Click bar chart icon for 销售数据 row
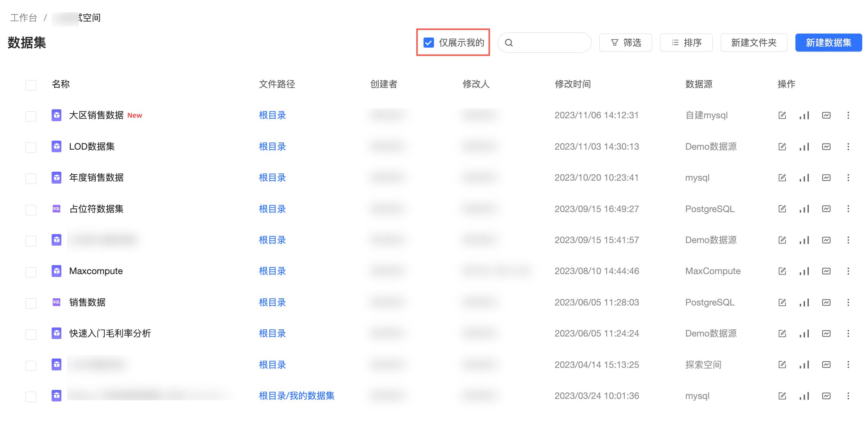Image resolution: width=868 pixels, height=422 pixels. (804, 303)
